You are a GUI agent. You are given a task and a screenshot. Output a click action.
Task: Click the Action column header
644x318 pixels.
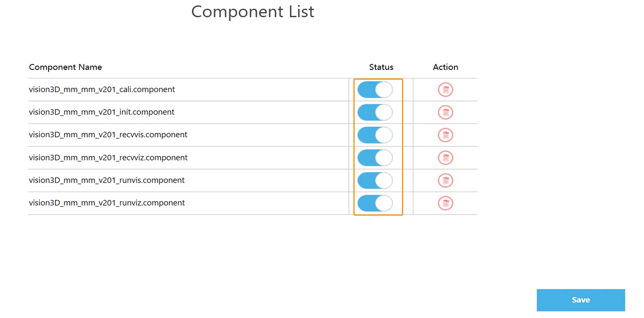pos(445,67)
